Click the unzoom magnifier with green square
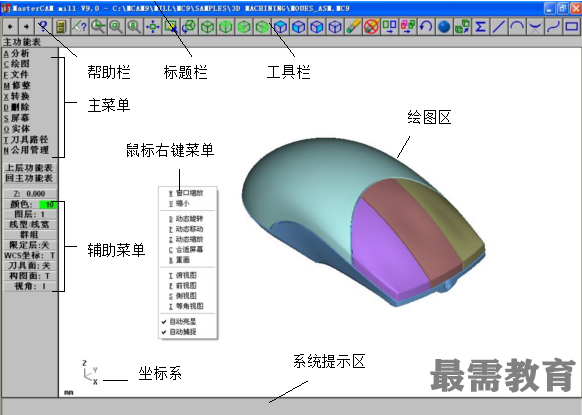Screen dimensions: 582x415 click(x=116, y=27)
